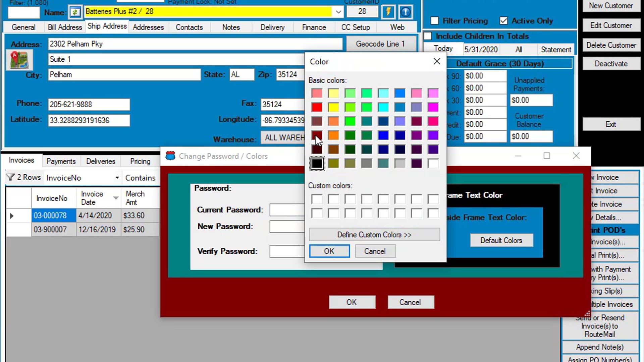This screenshot has height=362, width=644.
Task: Click the New Customer button
Action: tap(611, 6)
